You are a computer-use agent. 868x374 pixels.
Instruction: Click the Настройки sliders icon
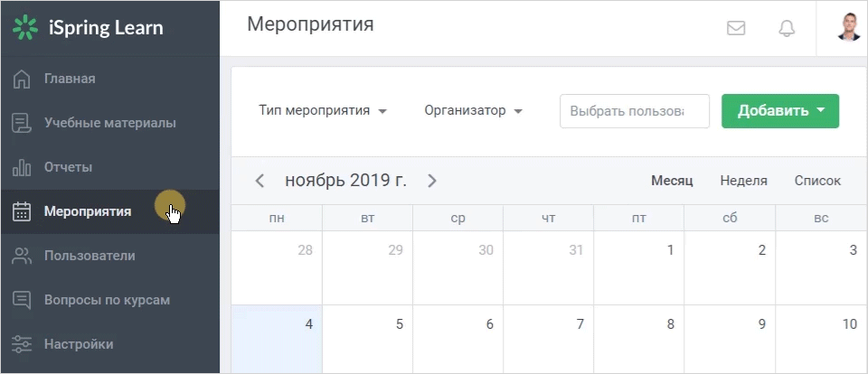(22, 344)
